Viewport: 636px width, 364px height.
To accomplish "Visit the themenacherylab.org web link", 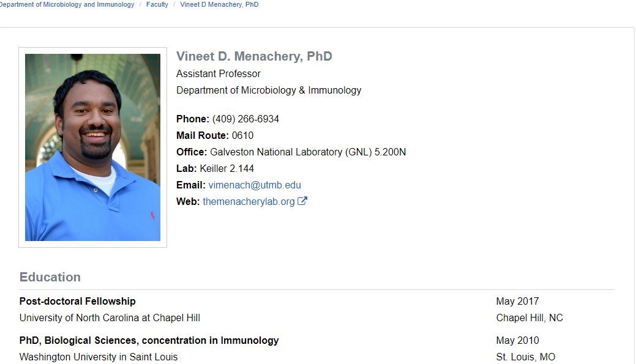I will (x=249, y=201).
